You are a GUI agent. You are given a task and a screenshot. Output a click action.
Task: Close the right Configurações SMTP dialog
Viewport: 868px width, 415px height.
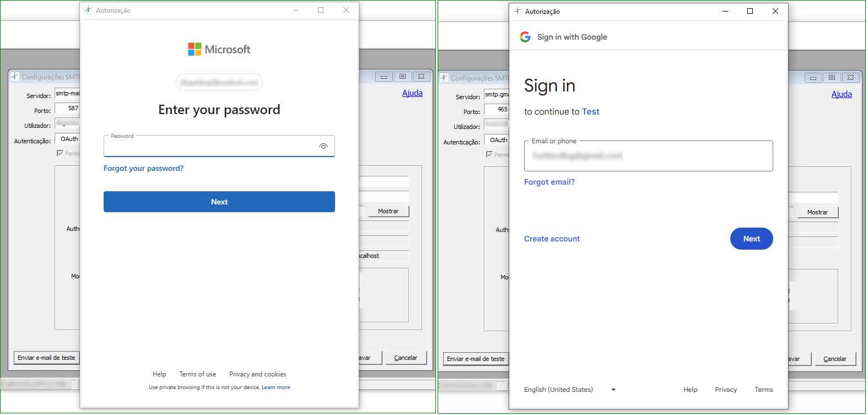850,78
